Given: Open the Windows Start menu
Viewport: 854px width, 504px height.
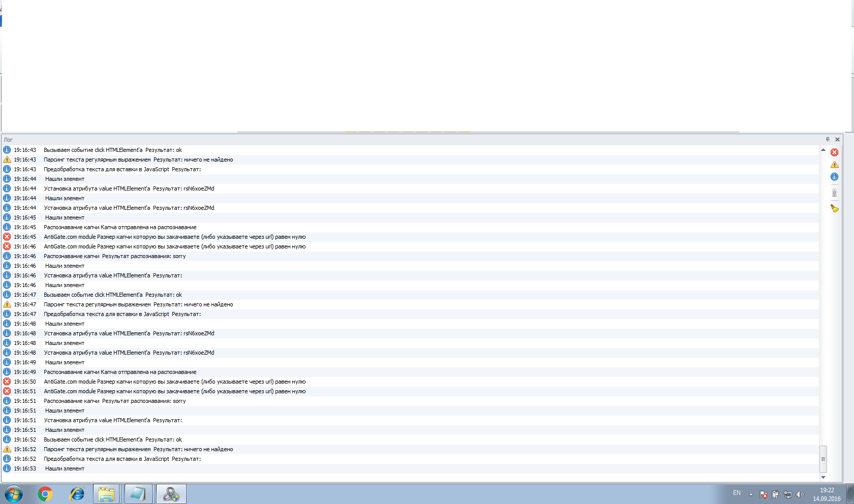Looking at the screenshot, I should (14, 494).
